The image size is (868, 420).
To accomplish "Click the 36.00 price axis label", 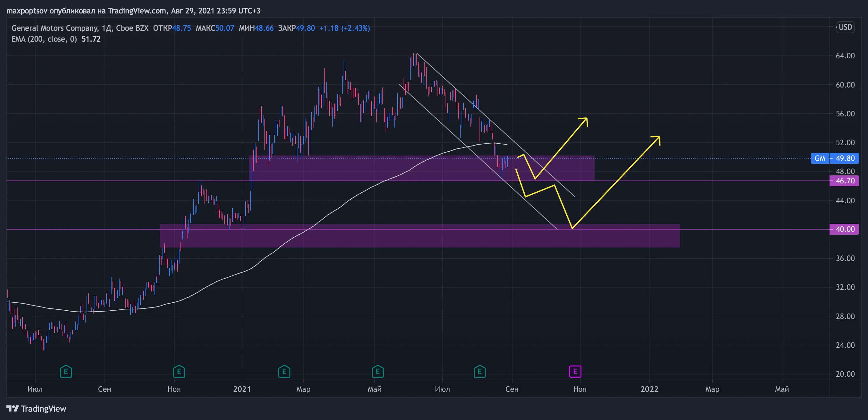I will coord(845,258).
